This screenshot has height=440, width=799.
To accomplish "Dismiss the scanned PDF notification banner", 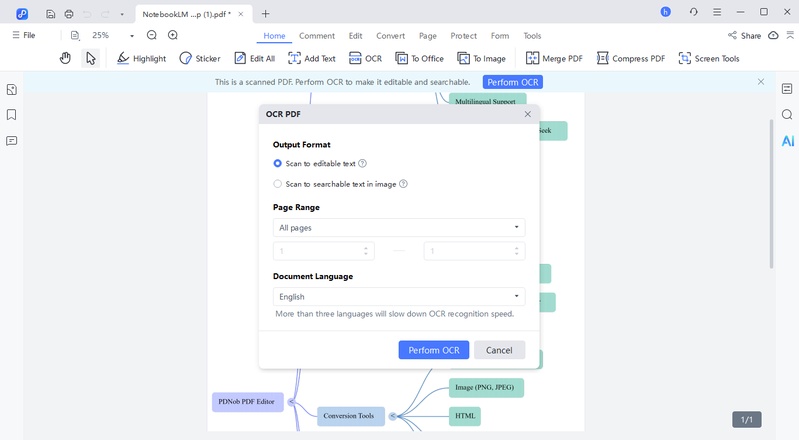I will click(761, 82).
